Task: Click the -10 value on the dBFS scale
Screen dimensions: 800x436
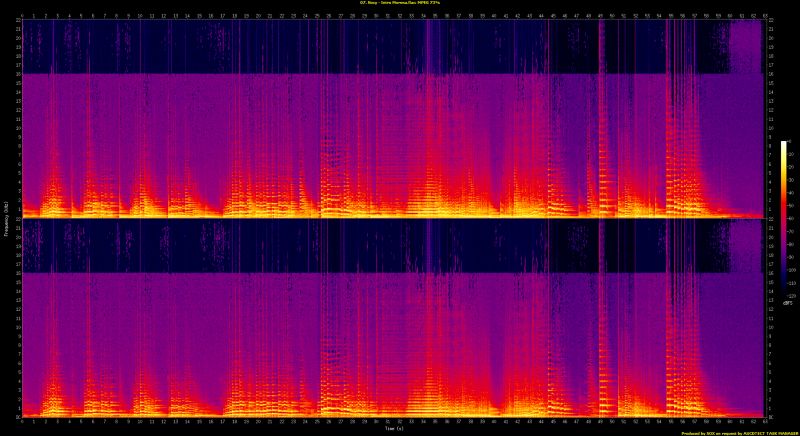Action: (790, 155)
